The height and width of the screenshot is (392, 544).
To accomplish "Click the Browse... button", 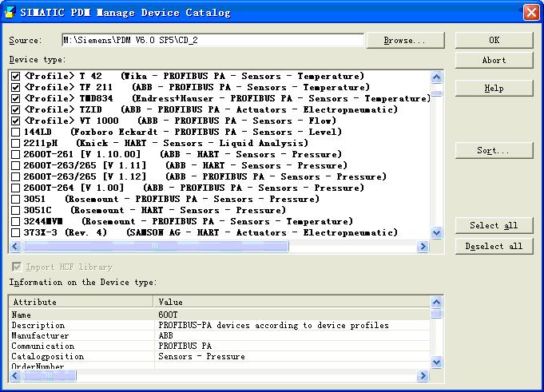I will 405,40.
